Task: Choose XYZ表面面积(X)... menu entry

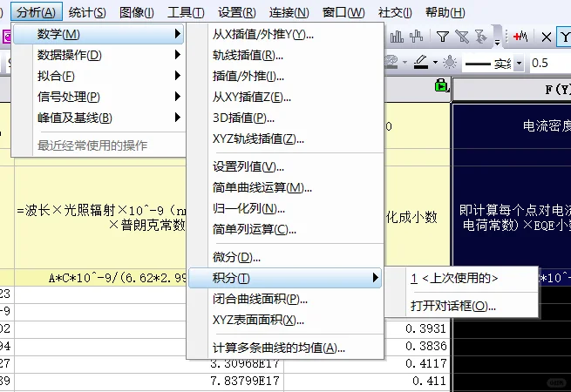Action: (285, 320)
